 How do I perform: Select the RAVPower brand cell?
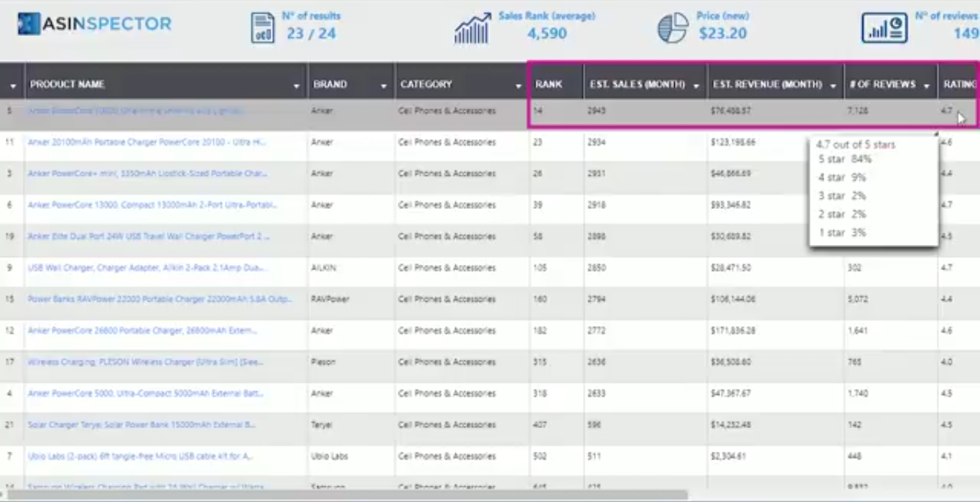330,299
